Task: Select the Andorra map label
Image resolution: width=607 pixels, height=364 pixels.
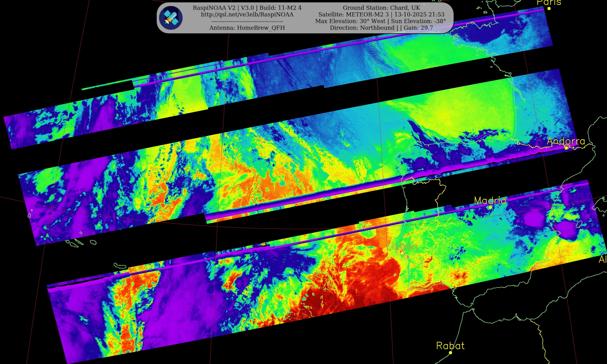Action: 566,141
